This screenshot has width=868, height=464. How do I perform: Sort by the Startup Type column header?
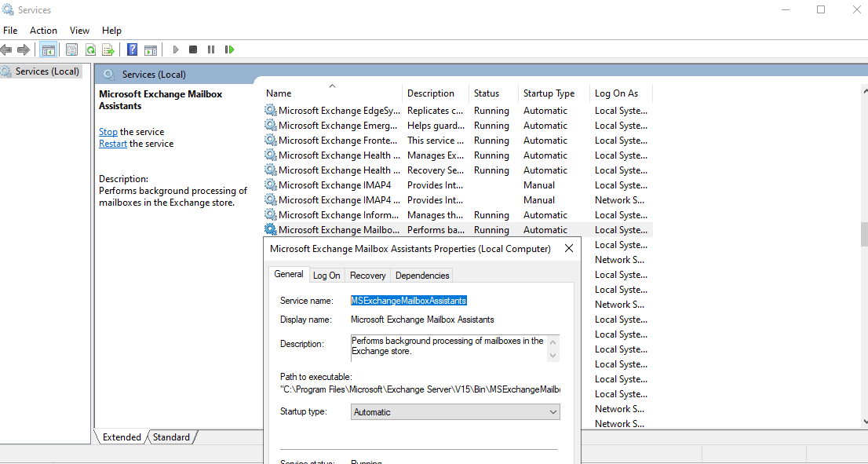pyautogui.click(x=553, y=93)
